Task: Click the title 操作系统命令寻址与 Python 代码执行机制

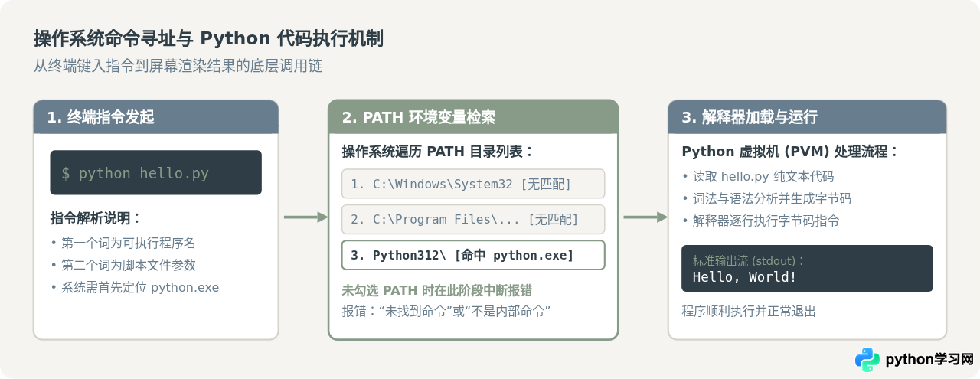Action: coord(208,38)
